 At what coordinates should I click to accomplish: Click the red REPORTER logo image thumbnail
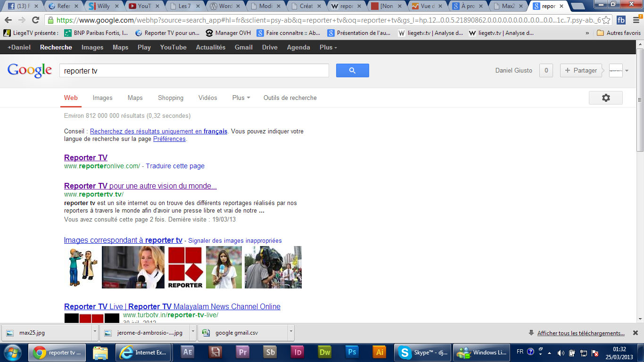click(185, 267)
